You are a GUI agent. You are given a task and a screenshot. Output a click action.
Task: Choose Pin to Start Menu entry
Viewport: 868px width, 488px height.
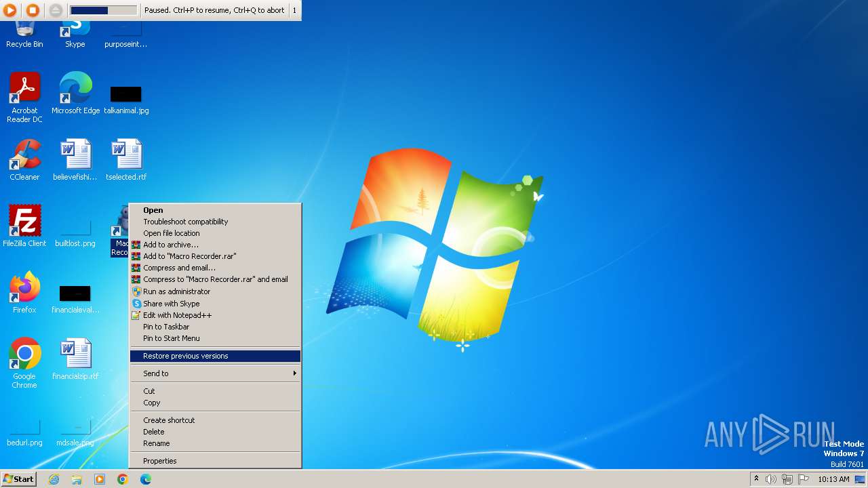coord(215,338)
